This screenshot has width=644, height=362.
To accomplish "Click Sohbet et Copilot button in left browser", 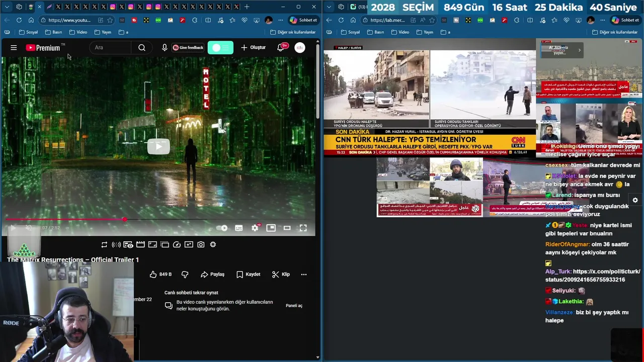I will click(303, 20).
